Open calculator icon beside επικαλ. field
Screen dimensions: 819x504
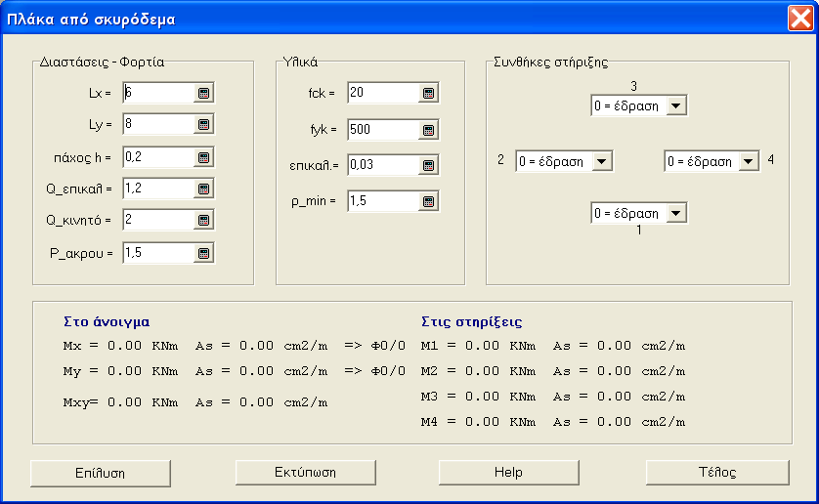pos(428,165)
